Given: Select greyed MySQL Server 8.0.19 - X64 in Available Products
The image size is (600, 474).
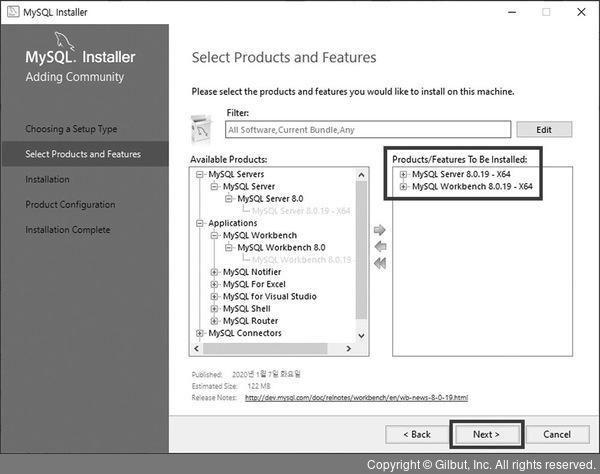Looking at the screenshot, I should point(301,211).
